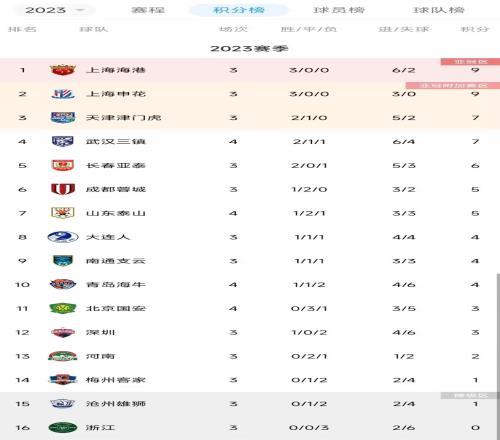Select the 积分榜 tab

239,10
